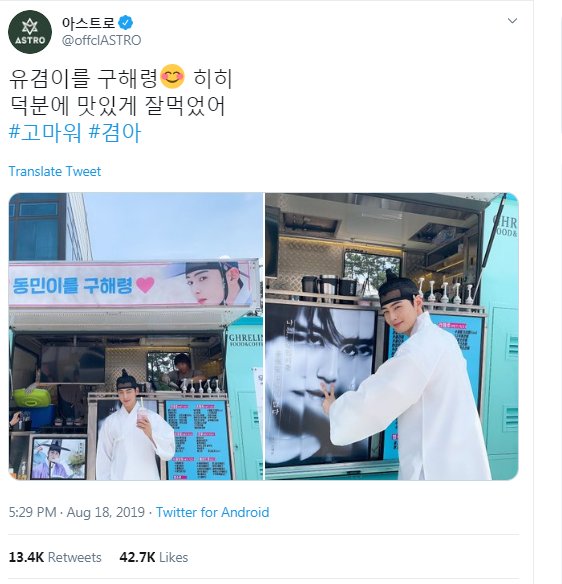The height and width of the screenshot is (584, 562).
Task: Click the framed poster at the left photo's bottom
Action: pyautogui.click(x=58, y=458)
